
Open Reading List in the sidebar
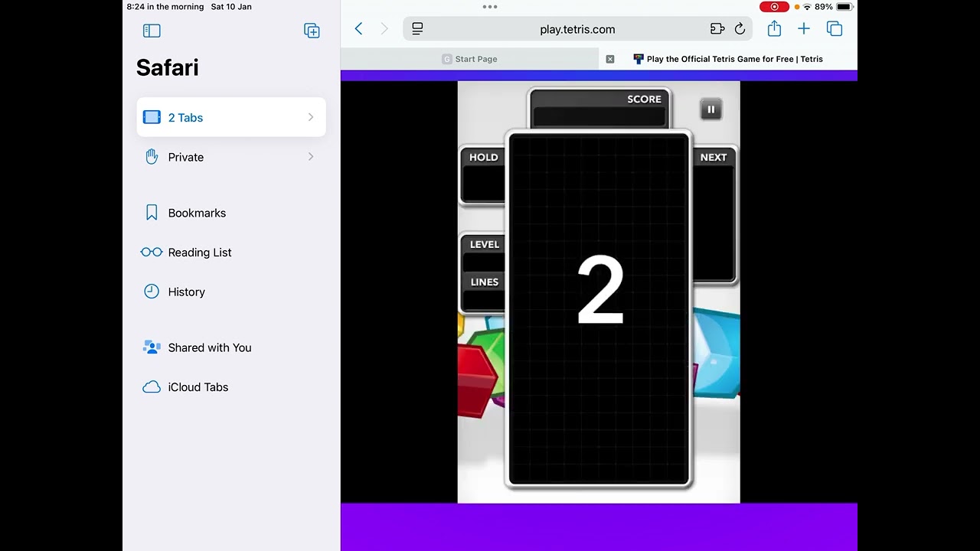(231, 252)
